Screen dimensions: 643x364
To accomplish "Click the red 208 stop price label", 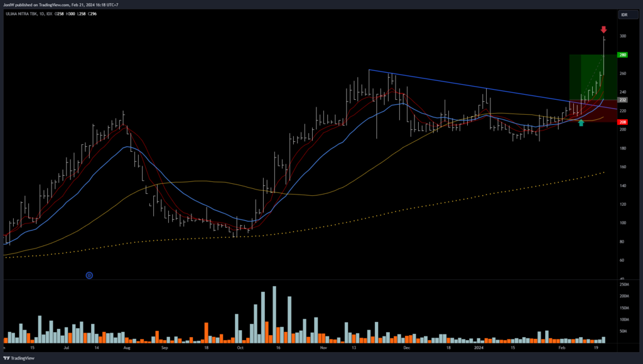I will point(623,122).
